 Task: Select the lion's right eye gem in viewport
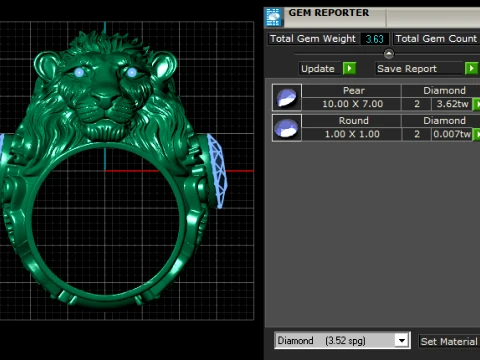132,72
